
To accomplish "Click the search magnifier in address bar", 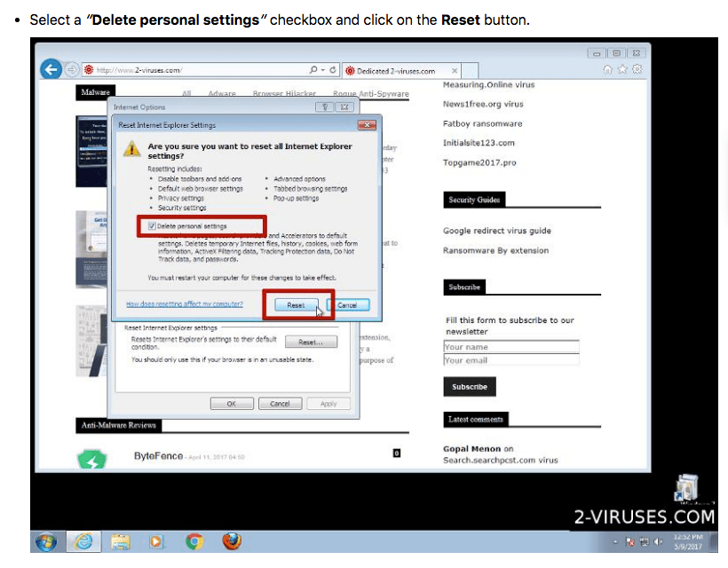I will 313,70.
